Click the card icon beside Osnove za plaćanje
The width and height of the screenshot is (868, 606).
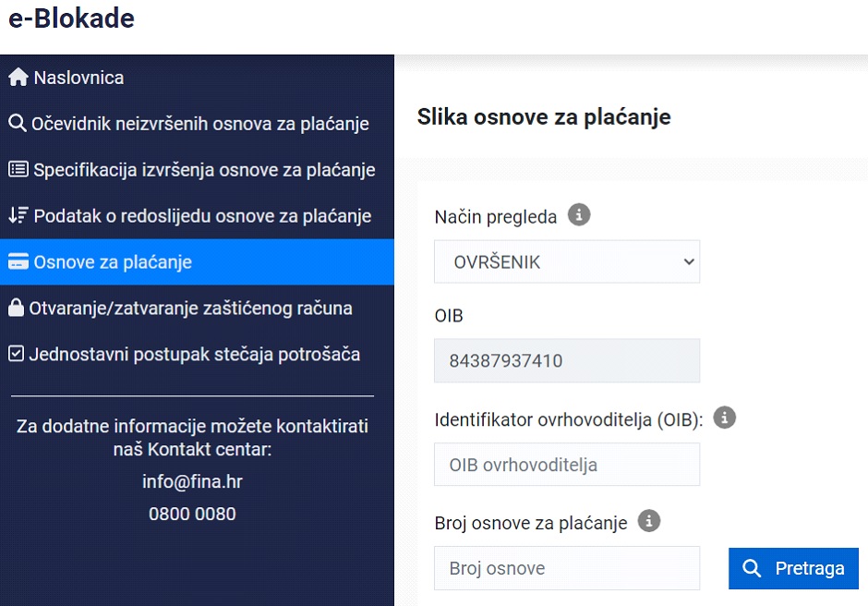(x=18, y=262)
